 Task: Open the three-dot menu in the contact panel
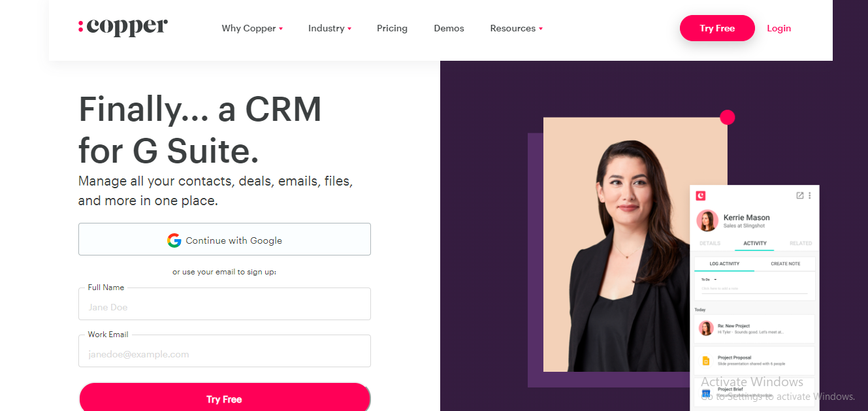(810, 195)
